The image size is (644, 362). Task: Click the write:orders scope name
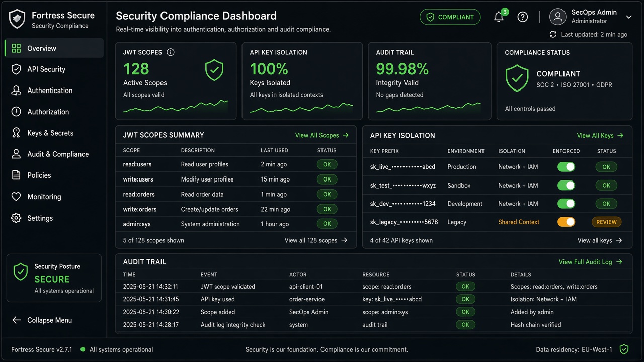[x=140, y=209]
